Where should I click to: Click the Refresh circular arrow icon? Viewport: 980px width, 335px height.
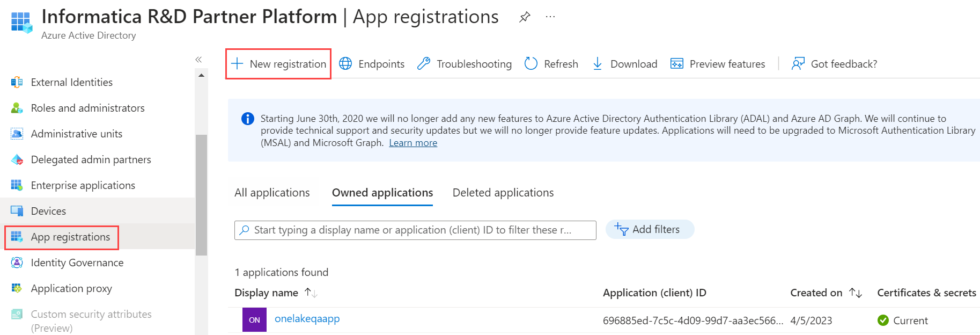[x=531, y=64]
